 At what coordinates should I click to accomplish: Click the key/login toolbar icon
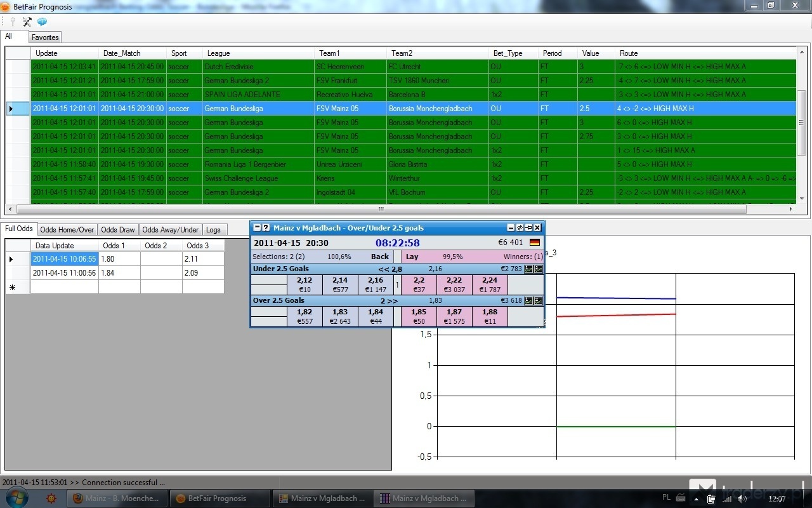pos(12,22)
